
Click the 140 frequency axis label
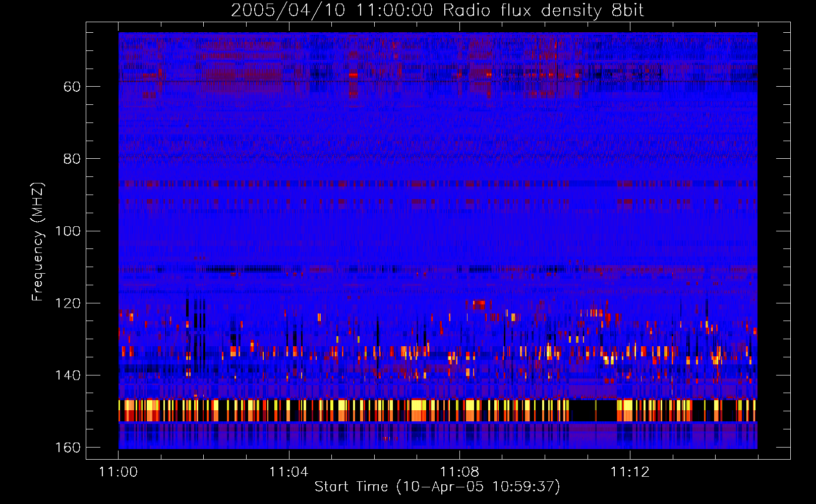pos(68,375)
